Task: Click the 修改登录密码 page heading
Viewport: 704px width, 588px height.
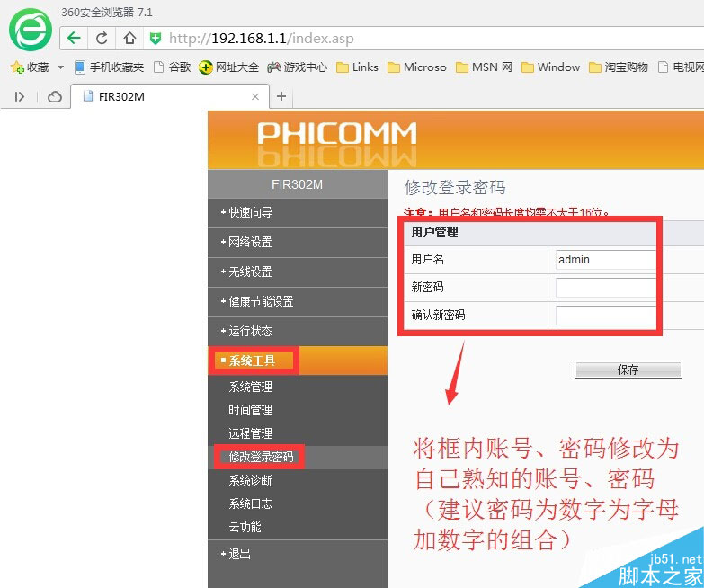Action: click(455, 188)
